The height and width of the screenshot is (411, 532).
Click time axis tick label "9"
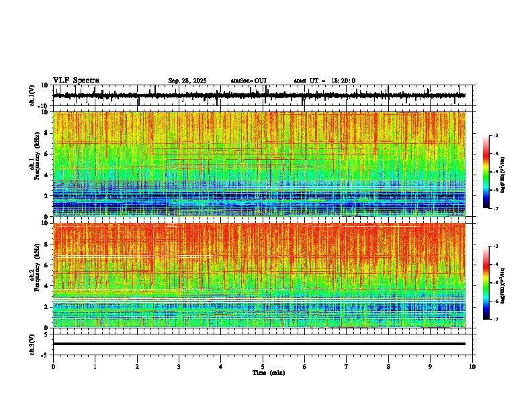[x=430, y=367]
